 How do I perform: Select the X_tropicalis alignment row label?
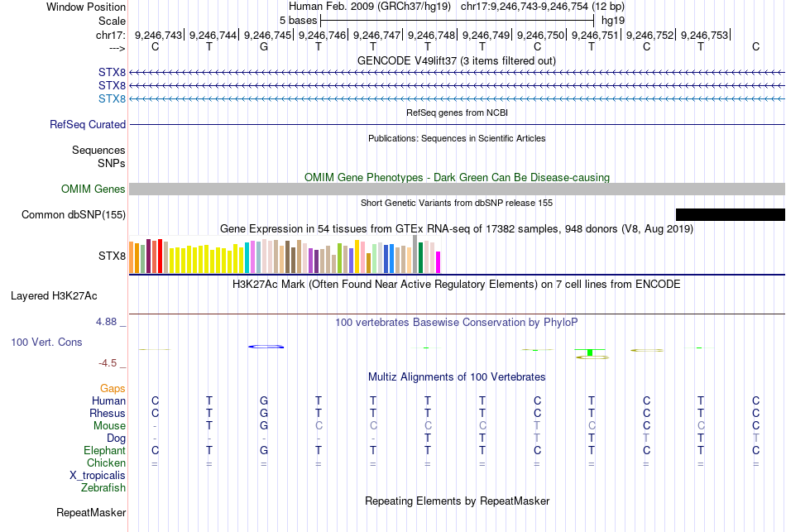(x=98, y=476)
